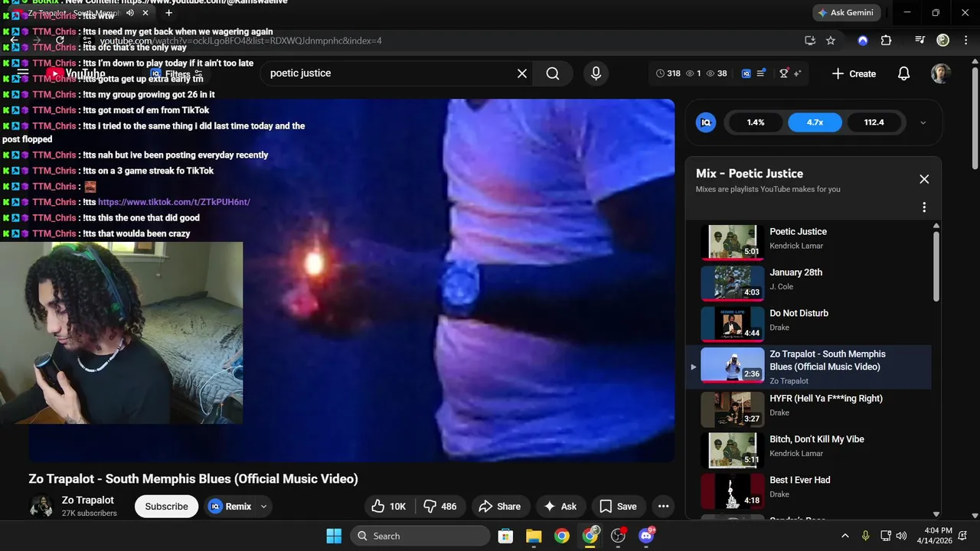Viewport: 980px width, 551px height.
Task: Open playlist three-dot options menu
Action: pos(924,207)
